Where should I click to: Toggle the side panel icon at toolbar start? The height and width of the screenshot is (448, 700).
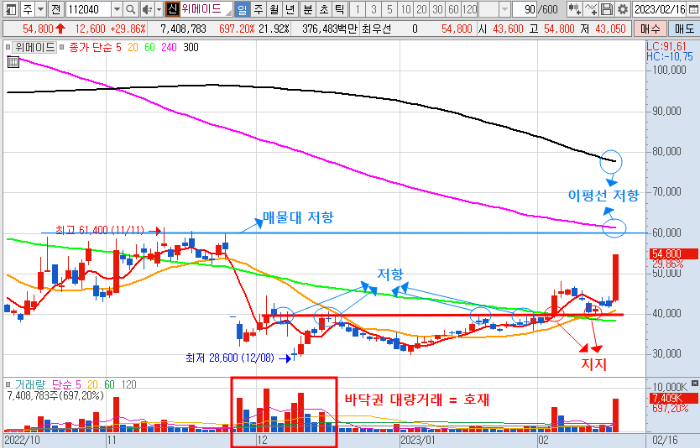point(11,9)
